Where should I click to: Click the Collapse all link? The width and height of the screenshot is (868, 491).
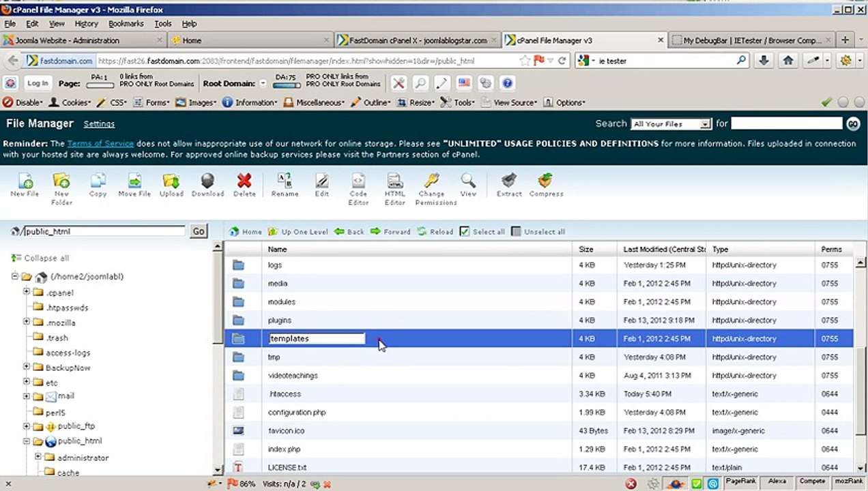40,258
